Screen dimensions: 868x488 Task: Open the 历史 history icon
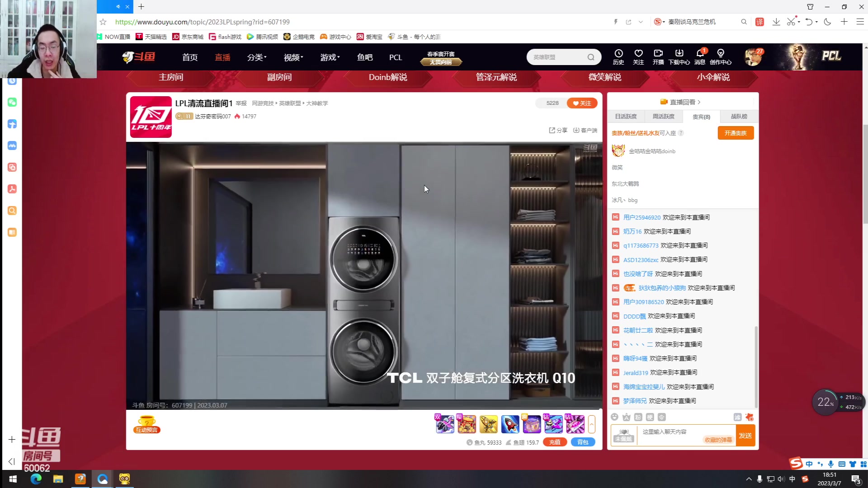click(618, 57)
